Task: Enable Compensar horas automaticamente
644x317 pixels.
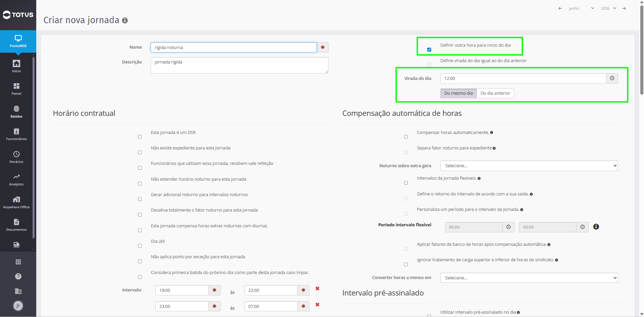Action: tap(406, 137)
